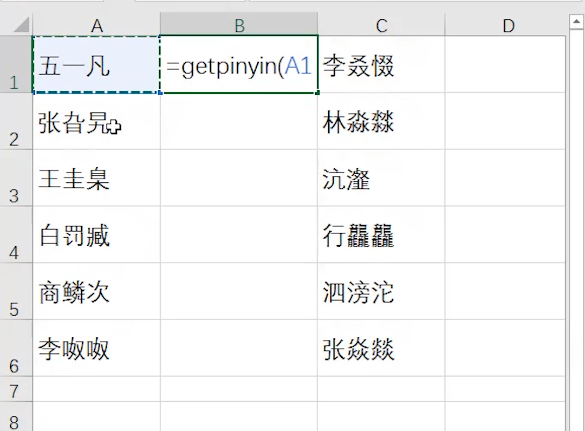This screenshot has height=431, width=585.
Task: Click cell containing 白罚臧
Action: click(97, 234)
